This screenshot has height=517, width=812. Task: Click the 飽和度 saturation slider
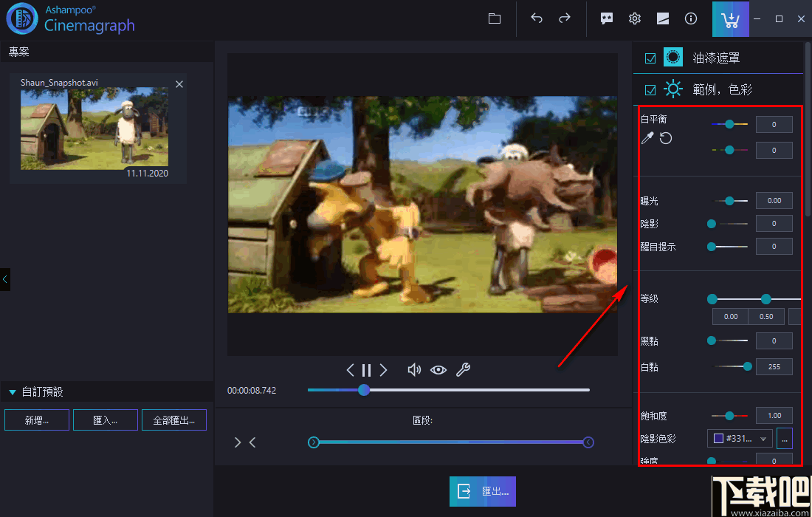(x=729, y=416)
